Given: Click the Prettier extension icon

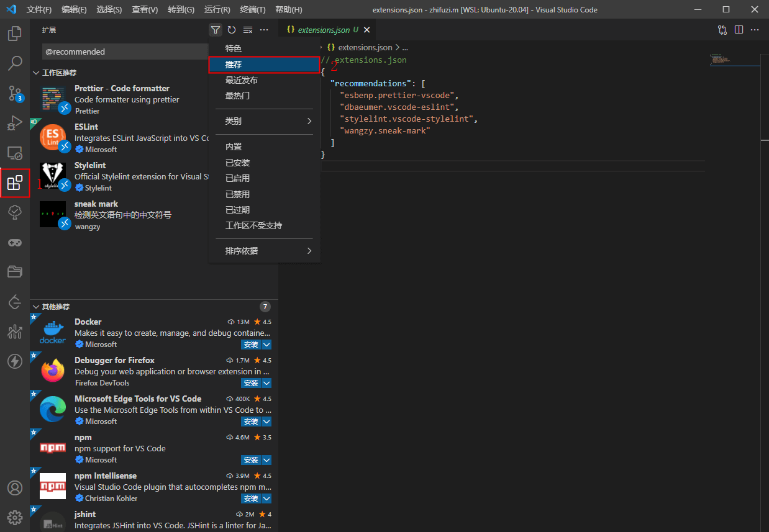Looking at the screenshot, I should (53, 99).
